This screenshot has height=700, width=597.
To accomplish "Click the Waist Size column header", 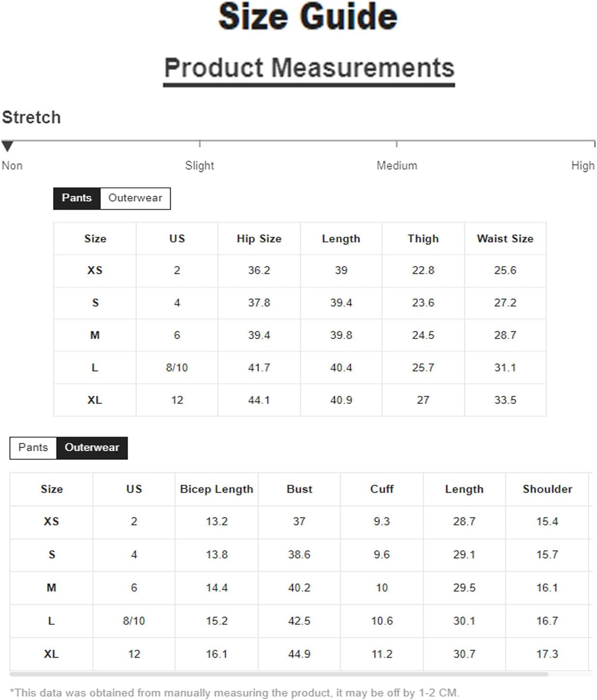I will pyautogui.click(x=505, y=239).
